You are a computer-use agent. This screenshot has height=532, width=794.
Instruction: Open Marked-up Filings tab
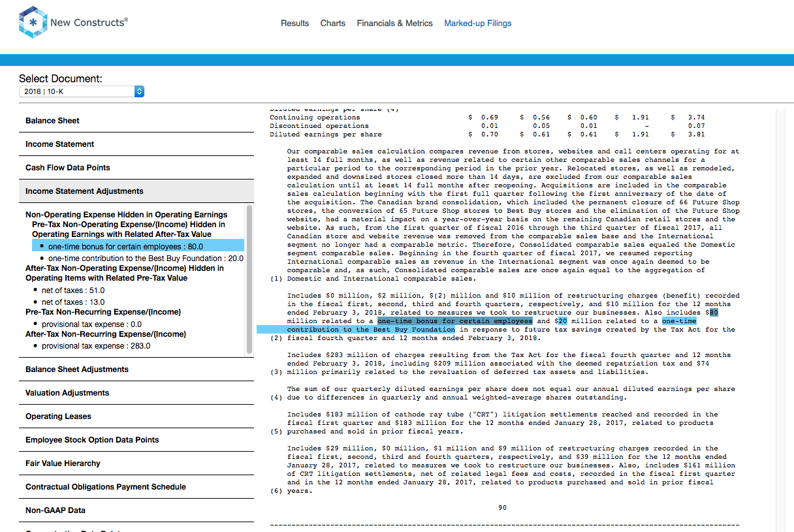point(478,23)
